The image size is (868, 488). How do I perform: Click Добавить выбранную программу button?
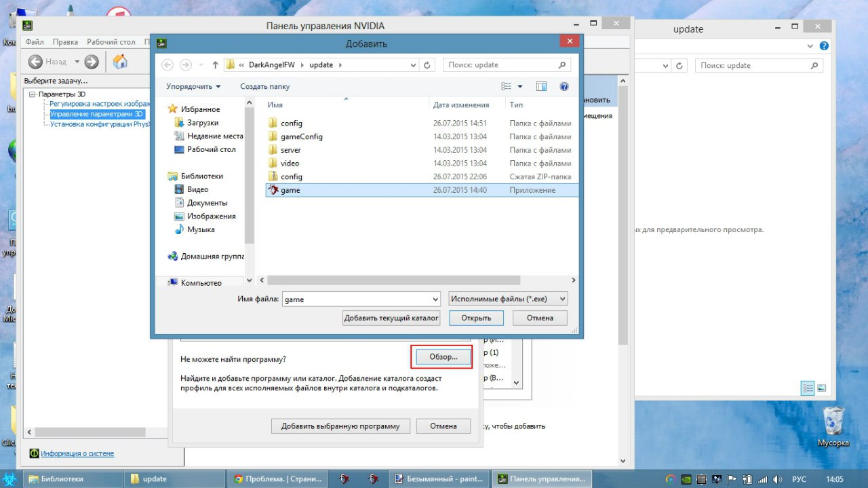click(341, 426)
